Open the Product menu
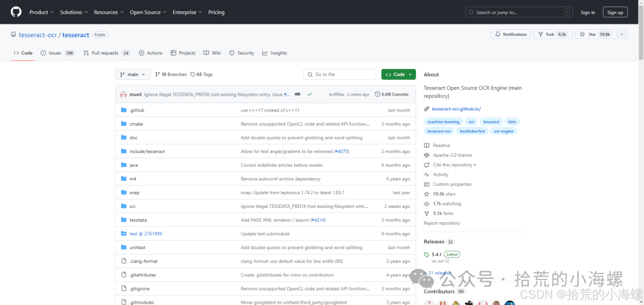The image size is (644, 305). (x=41, y=13)
